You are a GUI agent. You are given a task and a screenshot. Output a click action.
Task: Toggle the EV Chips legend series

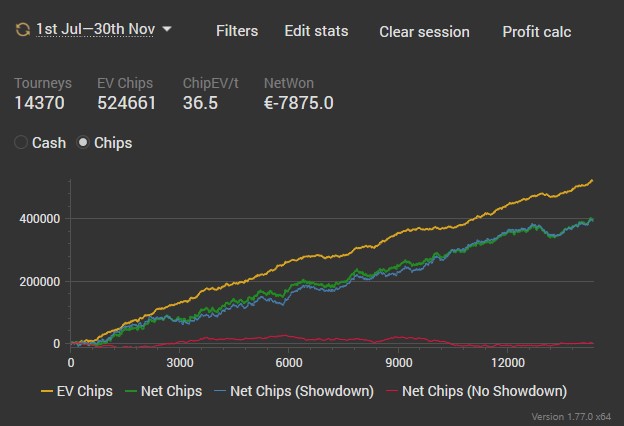[84, 391]
